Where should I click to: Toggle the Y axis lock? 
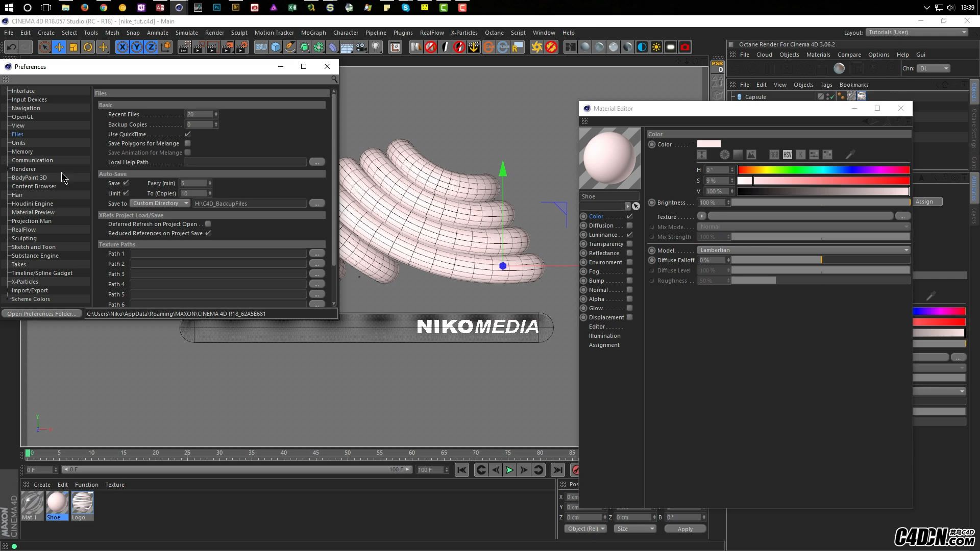coord(137,47)
